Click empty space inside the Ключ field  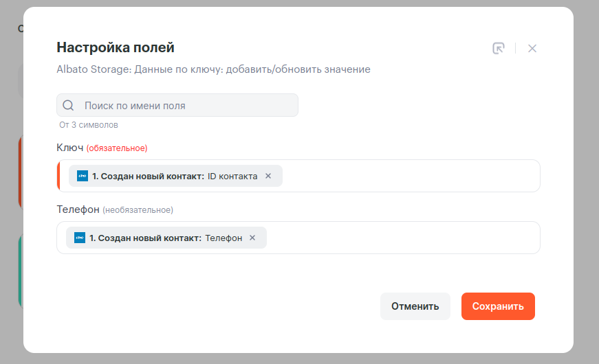(x=413, y=176)
